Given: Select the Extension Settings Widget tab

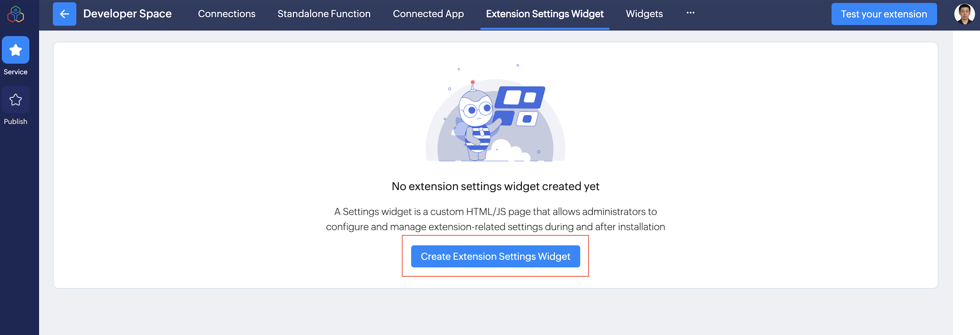Looking at the screenshot, I should point(544,14).
